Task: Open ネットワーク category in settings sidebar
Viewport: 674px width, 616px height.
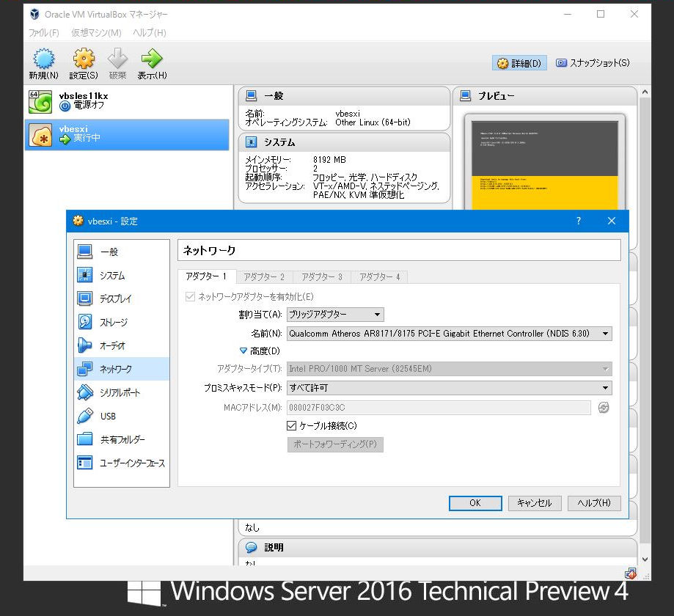Action: pyautogui.click(x=122, y=369)
